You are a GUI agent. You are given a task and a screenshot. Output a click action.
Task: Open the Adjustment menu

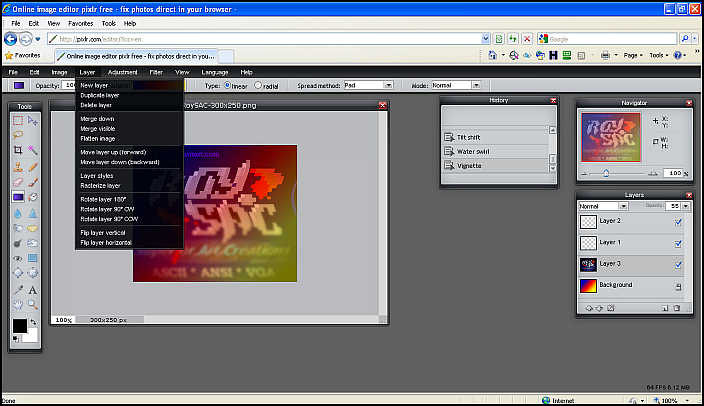122,72
